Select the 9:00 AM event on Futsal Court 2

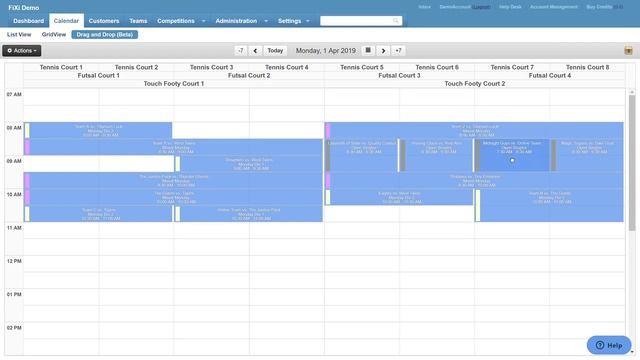tap(249, 164)
